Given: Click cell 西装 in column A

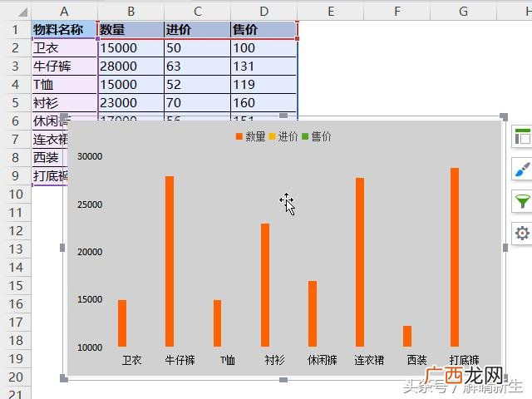Looking at the screenshot, I should click(50, 158).
